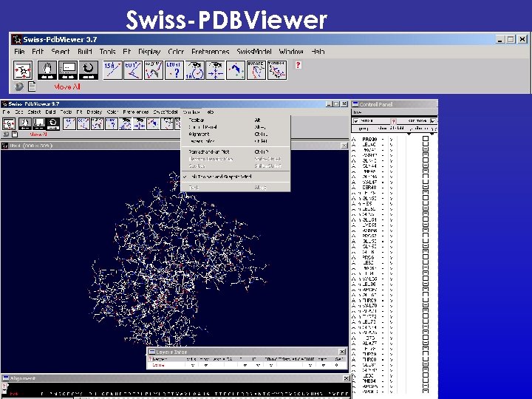This screenshot has height=399, width=532.
Task: Click the red Move All label, enlarged toolbar
Action: pos(66,87)
